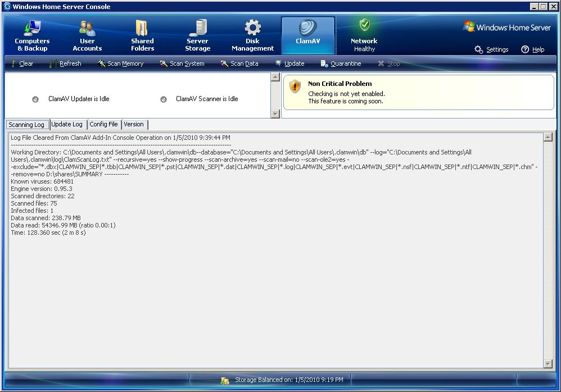Select the ClamAV section icon
Image resolution: width=561 pixels, height=392 pixels.
[x=308, y=35]
